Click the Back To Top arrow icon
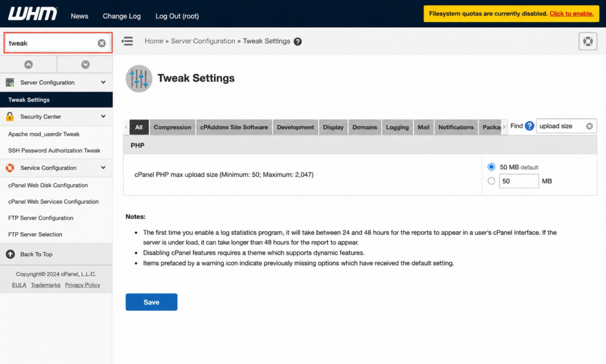 point(11,254)
